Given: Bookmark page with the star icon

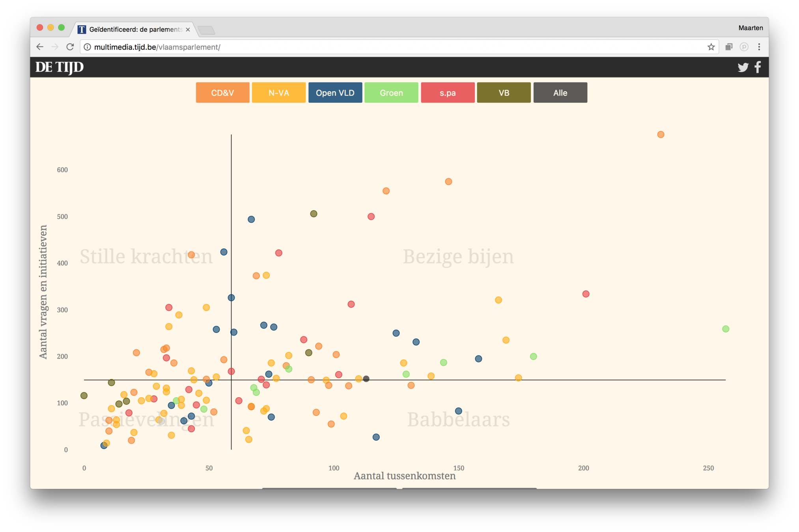Looking at the screenshot, I should point(711,47).
